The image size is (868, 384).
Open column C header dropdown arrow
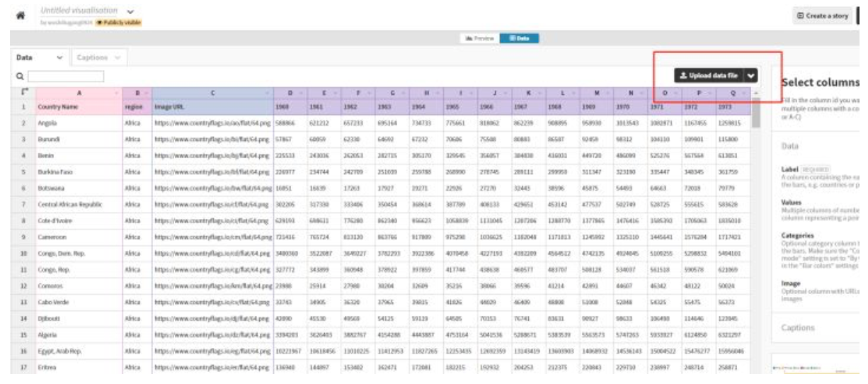tap(268, 93)
